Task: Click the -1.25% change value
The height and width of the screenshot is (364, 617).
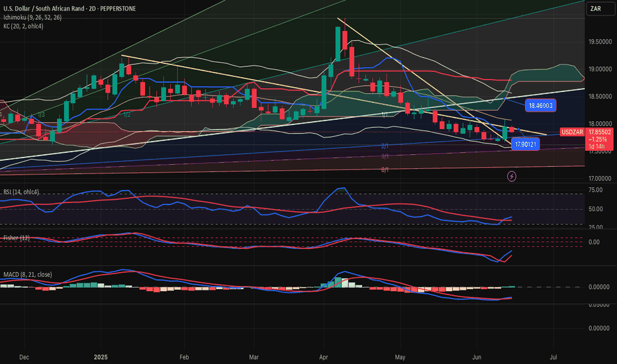Action: tap(598, 139)
